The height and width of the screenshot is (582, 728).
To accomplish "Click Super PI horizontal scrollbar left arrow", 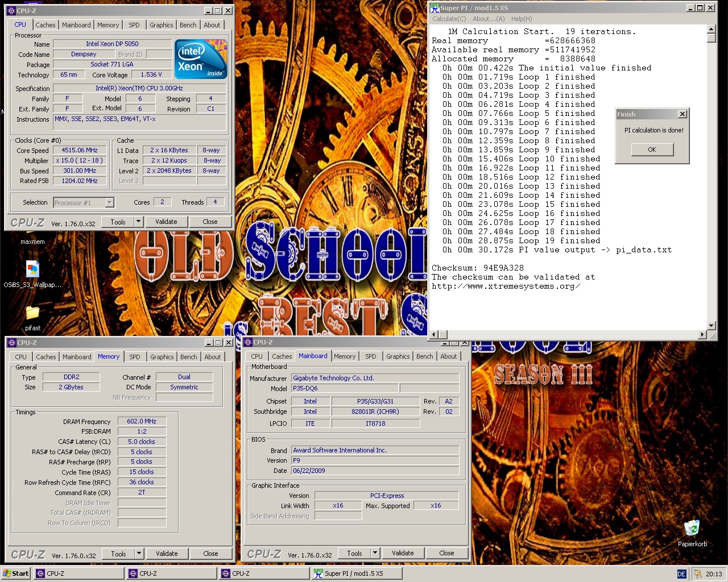I will (x=435, y=335).
